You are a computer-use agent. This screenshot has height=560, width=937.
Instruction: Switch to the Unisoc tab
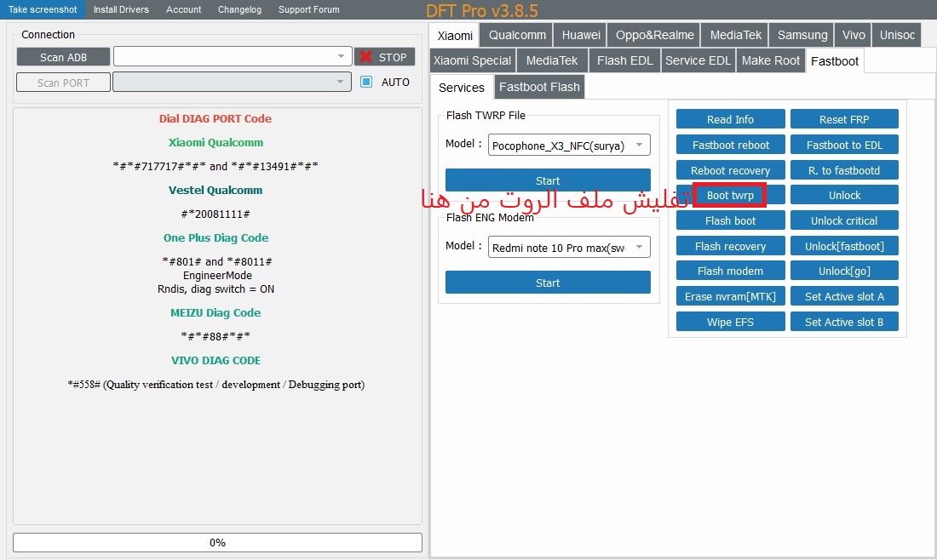click(897, 35)
